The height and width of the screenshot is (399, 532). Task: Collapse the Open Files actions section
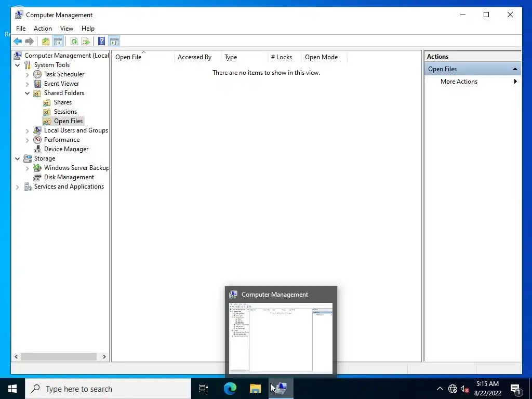515,69
